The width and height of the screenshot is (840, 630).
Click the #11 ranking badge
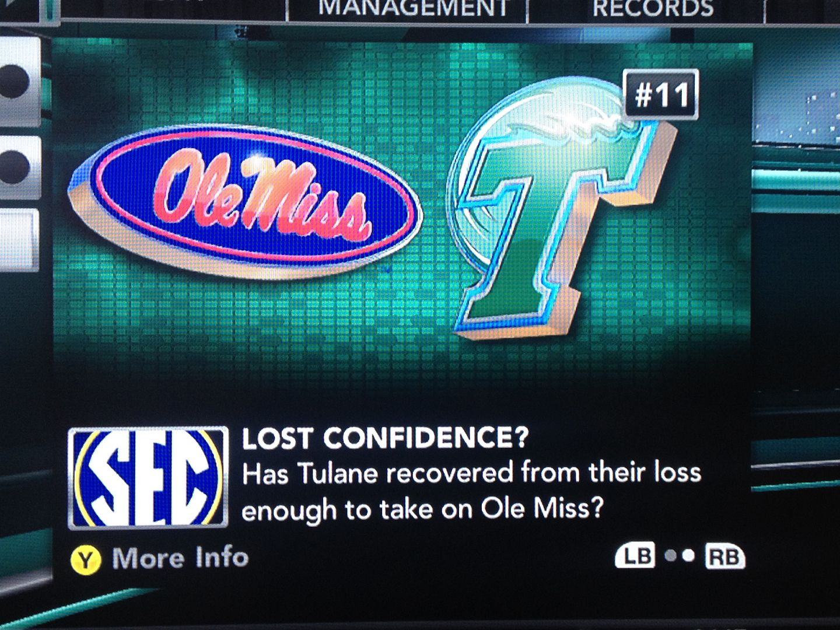[661, 95]
